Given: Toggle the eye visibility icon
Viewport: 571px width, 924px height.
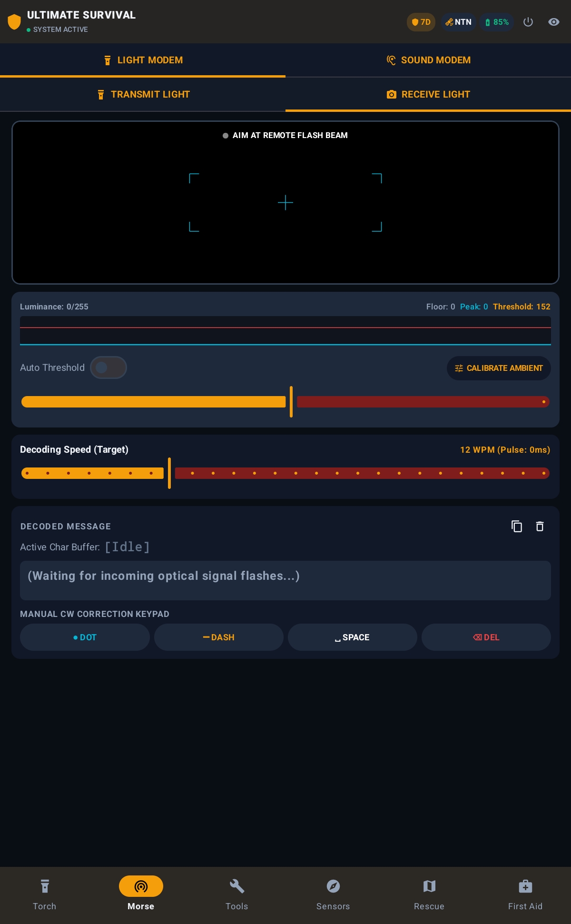Looking at the screenshot, I should (x=554, y=22).
